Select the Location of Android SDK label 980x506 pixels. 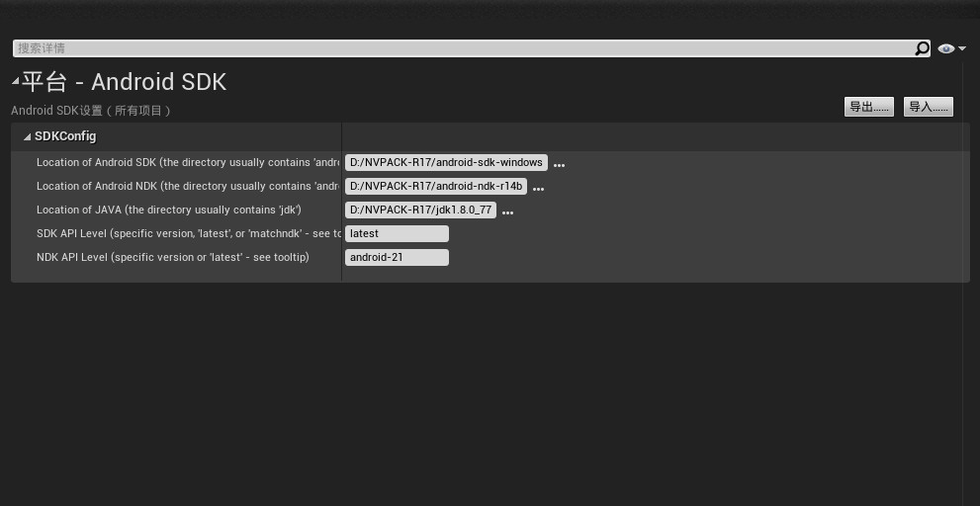[187, 162]
